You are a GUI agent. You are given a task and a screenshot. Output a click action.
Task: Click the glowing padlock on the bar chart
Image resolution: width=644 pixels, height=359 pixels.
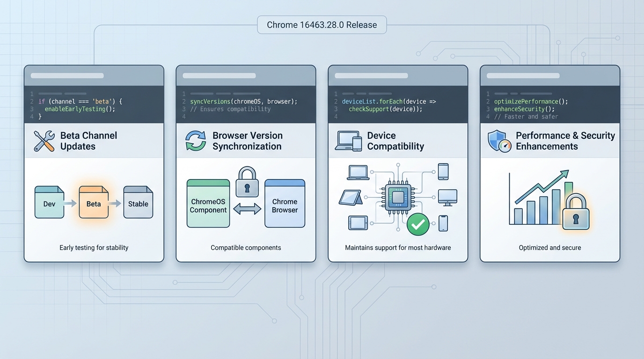click(x=576, y=213)
